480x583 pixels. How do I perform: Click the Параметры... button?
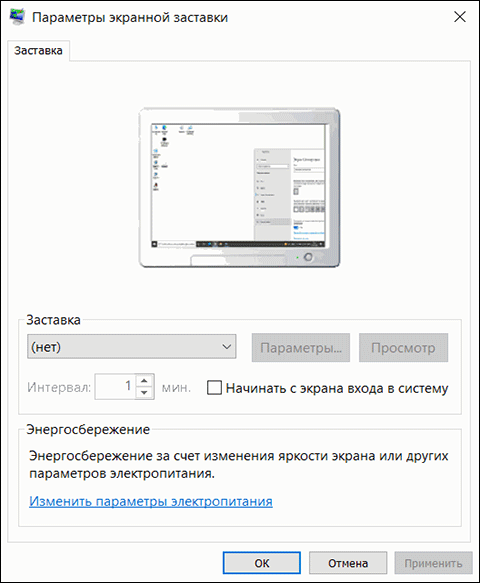tap(301, 348)
